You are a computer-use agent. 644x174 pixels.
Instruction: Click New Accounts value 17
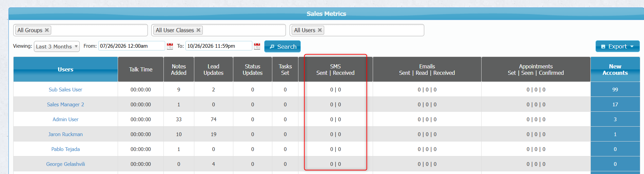coord(615,105)
